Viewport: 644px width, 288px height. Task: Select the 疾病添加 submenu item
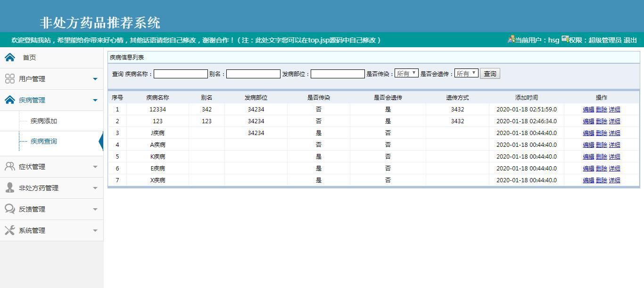[44, 121]
